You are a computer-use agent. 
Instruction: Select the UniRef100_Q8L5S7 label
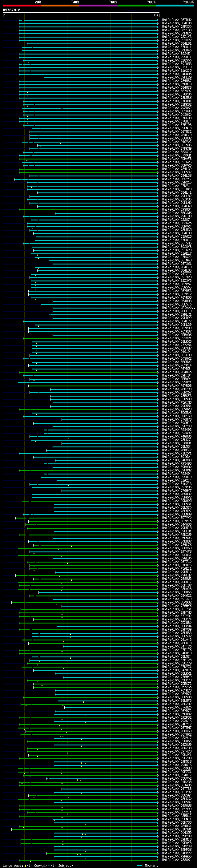(177, 172)
